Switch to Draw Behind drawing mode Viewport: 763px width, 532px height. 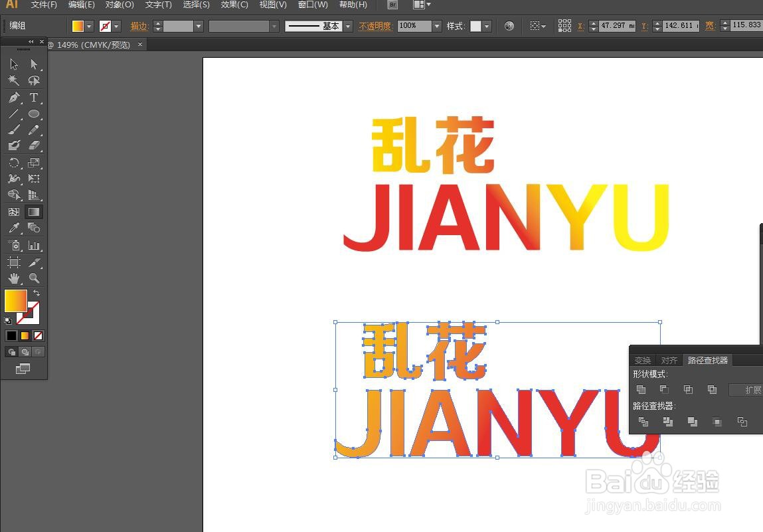[x=25, y=351]
